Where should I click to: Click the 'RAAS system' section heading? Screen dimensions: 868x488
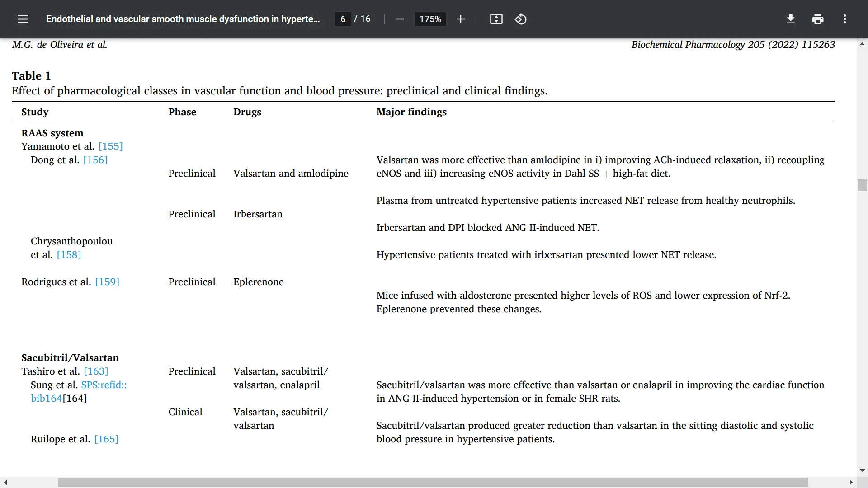[52, 133]
